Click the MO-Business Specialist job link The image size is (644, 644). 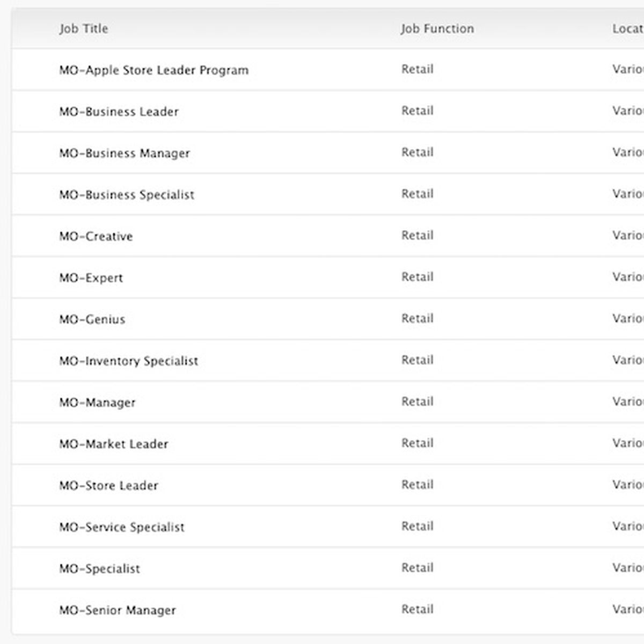click(127, 195)
